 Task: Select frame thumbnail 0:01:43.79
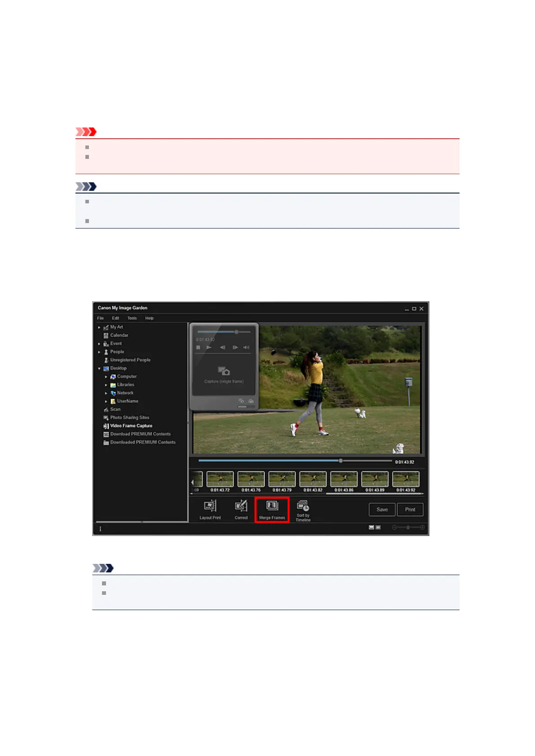pos(282,479)
